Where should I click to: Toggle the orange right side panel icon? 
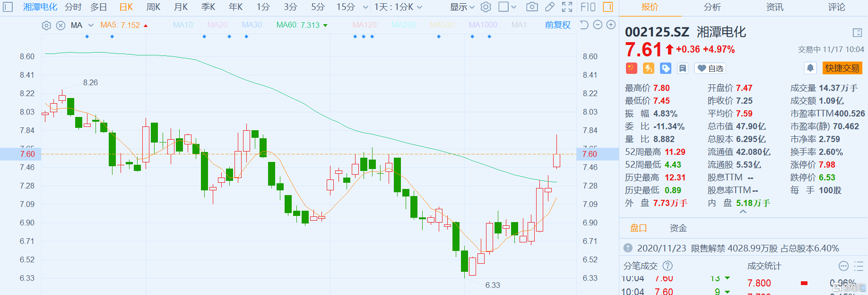click(x=608, y=7)
